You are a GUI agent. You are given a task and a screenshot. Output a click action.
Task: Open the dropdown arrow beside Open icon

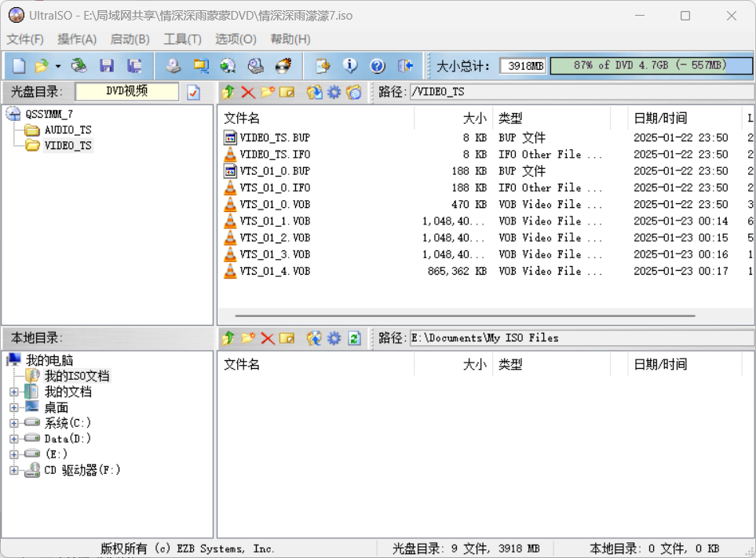click(58, 66)
